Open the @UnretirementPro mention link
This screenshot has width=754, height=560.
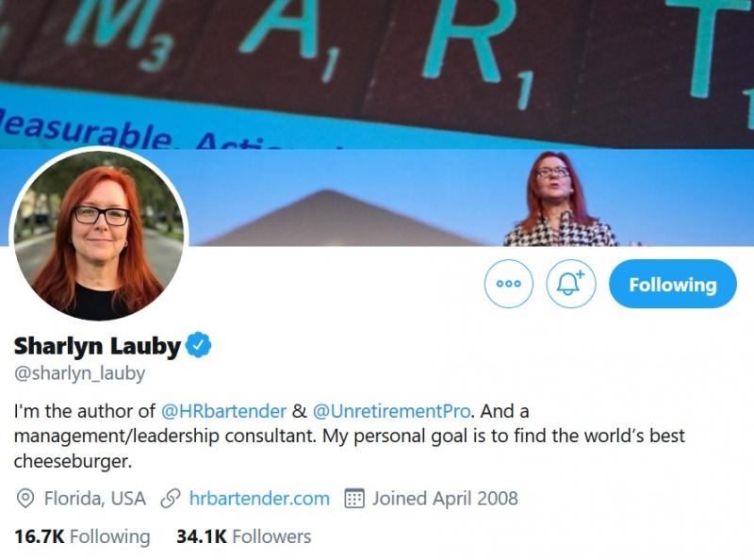point(391,411)
